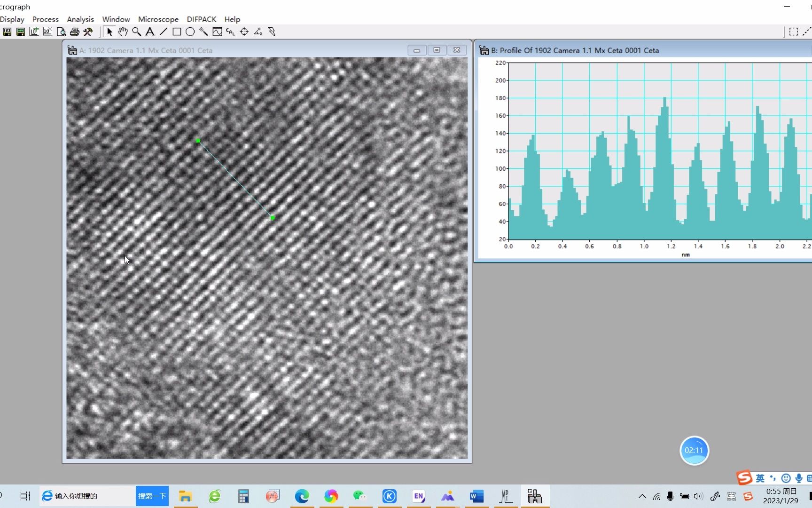The image size is (812, 508).
Task: Select the CAL calibration tool
Action: click(x=231, y=32)
